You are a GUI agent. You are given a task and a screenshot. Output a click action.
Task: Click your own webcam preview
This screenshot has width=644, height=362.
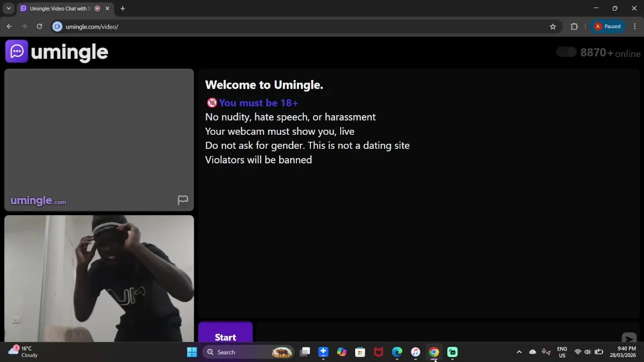click(99, 279)
